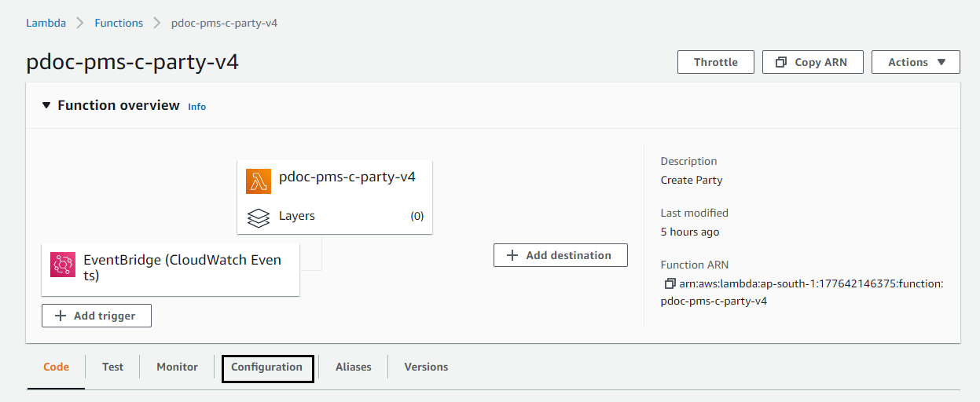
Task: Open the Versions tab
Action: (426, 367)
